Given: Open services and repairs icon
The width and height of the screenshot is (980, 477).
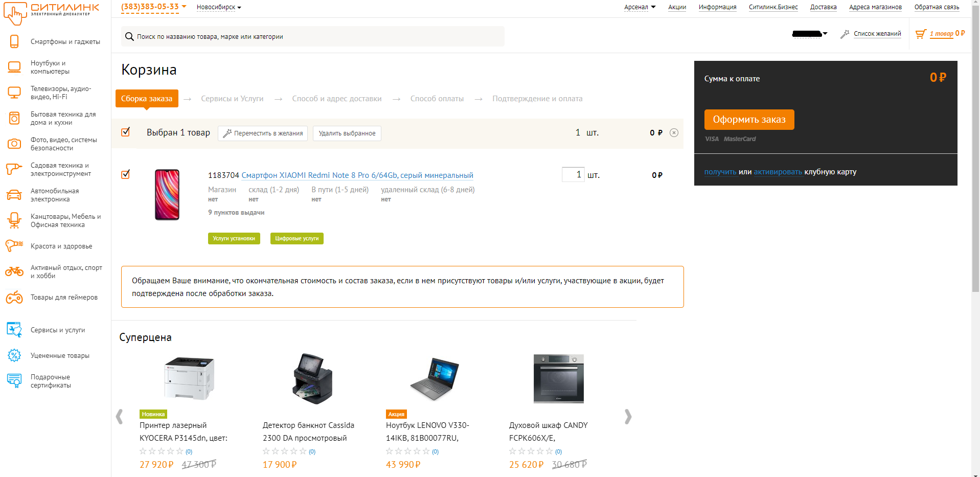Looking at the screenshot, I should point(14,330).
